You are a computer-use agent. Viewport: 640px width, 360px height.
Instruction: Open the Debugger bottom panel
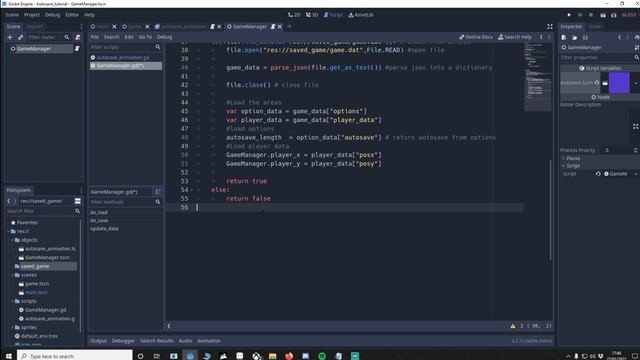click(123, 341)
